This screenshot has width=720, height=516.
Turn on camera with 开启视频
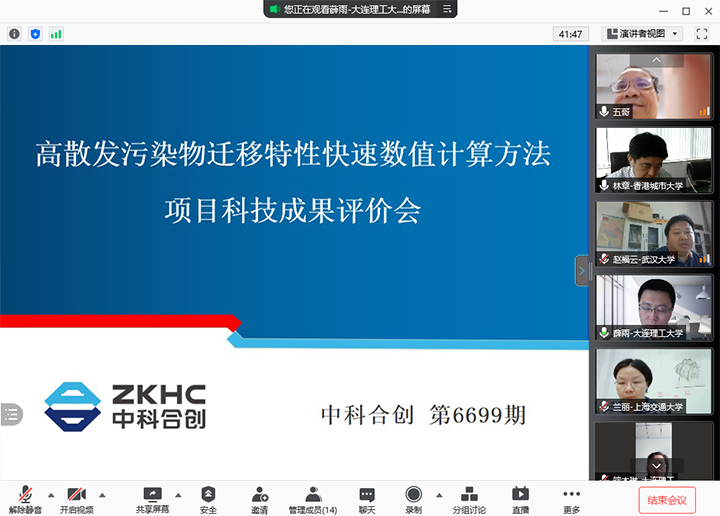(x=77, y=499)
